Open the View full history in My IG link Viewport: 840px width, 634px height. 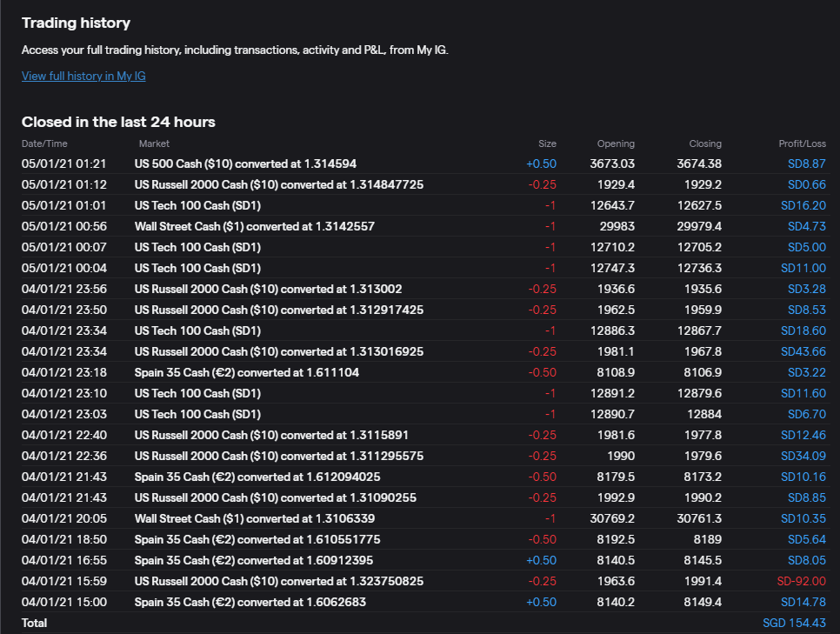[x=83, y=77]
